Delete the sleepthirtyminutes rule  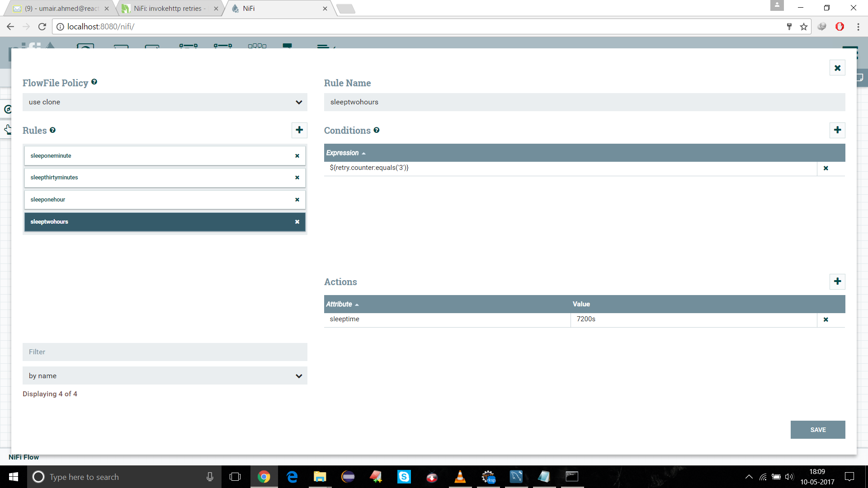click(x=297, y=178)
